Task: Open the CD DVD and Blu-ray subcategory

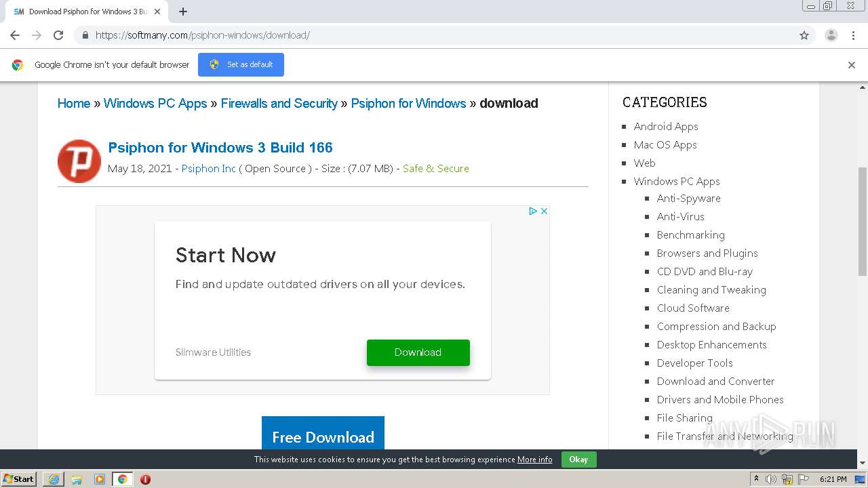Action: tap(705, 271)
